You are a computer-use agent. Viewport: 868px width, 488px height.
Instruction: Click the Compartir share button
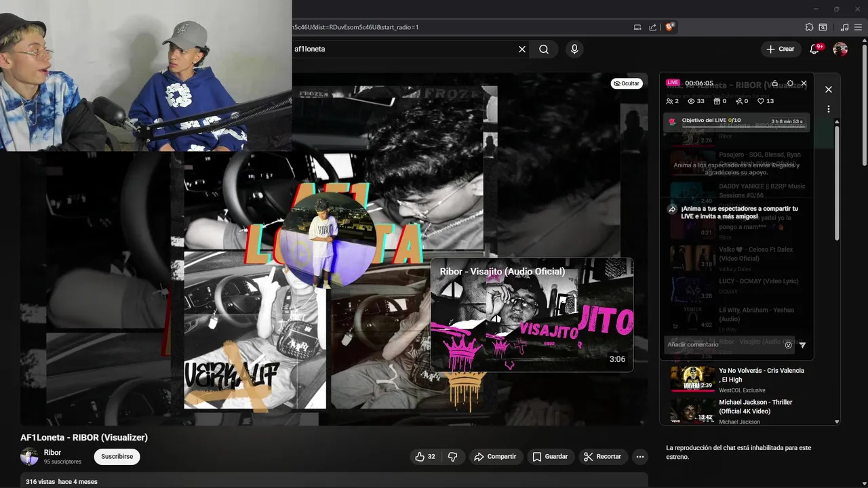pos(495,457)
